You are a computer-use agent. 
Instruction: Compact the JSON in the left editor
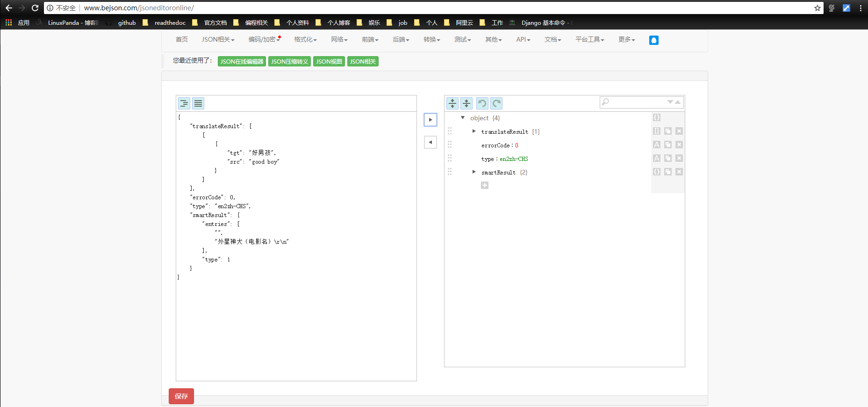coord(198,103)
